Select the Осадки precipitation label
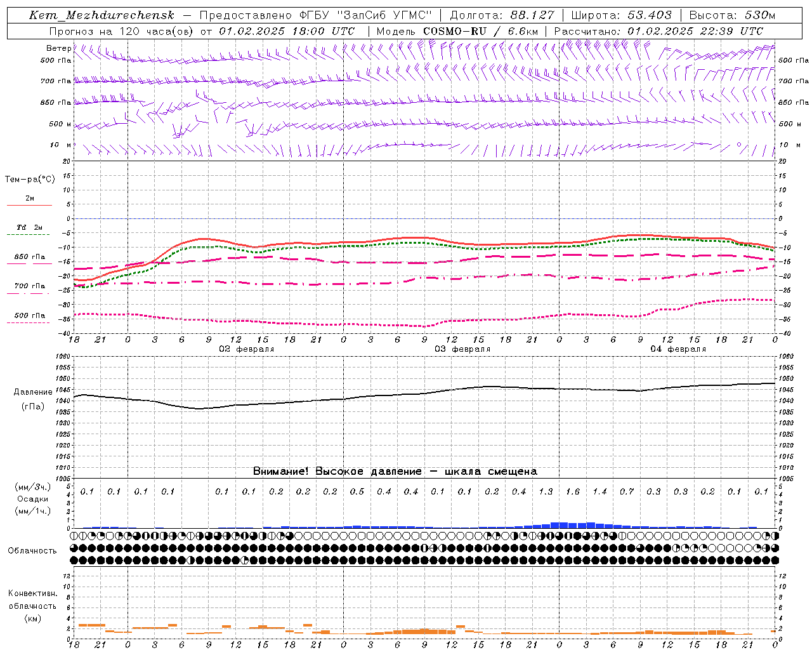Viewport: 812px width, 650px height. 32,499
